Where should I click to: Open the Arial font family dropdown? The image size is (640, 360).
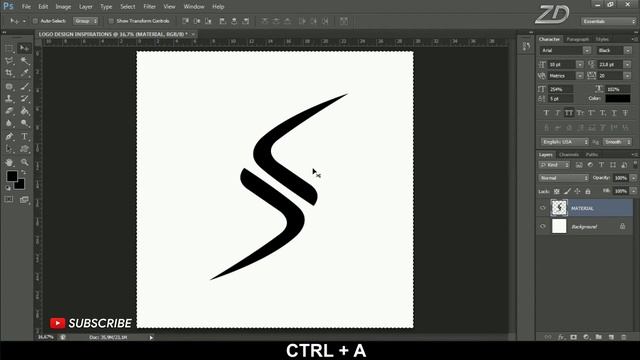[x=587, y=51]
